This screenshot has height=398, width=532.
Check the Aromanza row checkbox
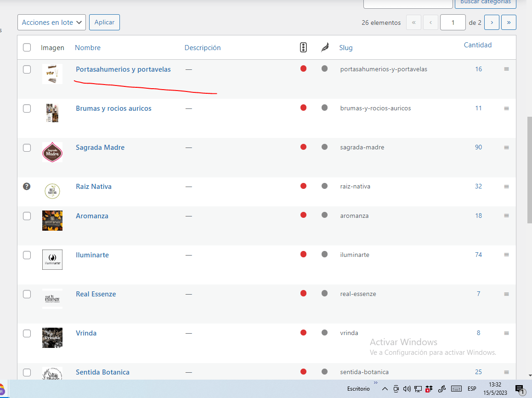pyautogui.click(x=27, y=216)
